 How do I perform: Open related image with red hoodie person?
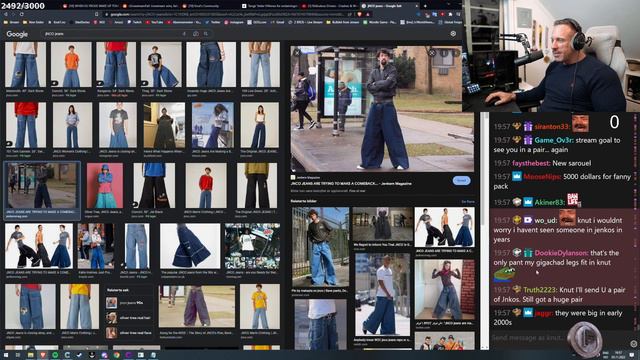coord(444,289)
